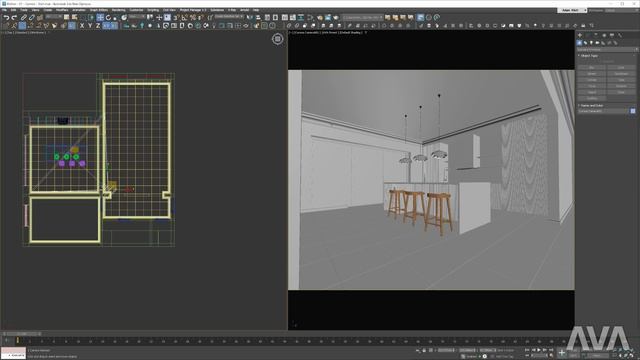The image size is (640, 360).
Task: Open the render target dropdown in toolbar
Action: click(x=363, y=18)
